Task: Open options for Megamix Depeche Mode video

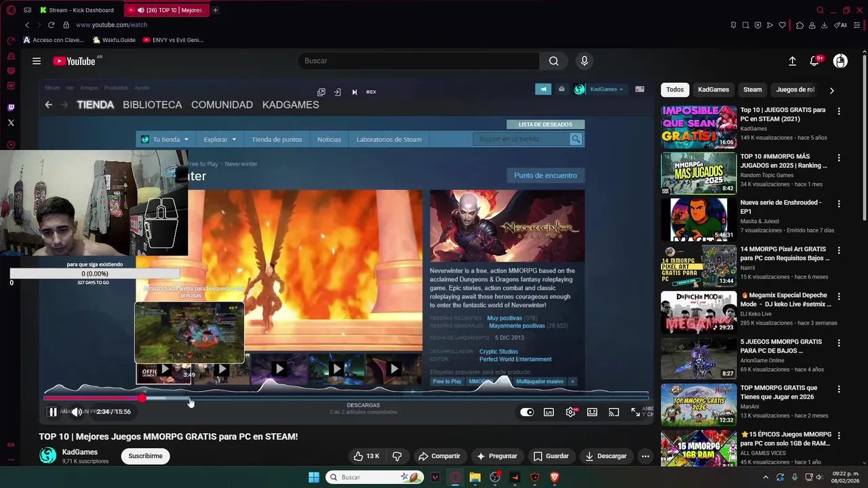Action: coord(839,297)
